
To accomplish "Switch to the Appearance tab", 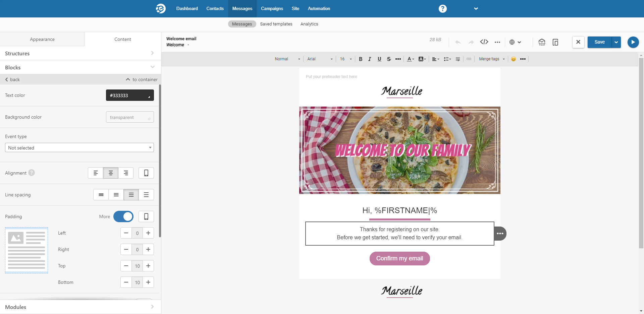I will (42, 39).
